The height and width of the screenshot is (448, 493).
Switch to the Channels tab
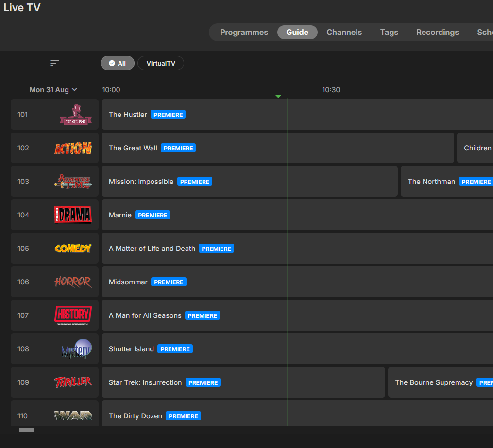tap(344, 33)
